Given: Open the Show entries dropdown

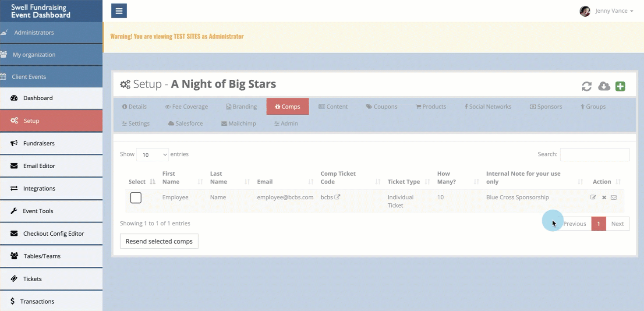Looking at the screenshot, I should tap(152, 155).
